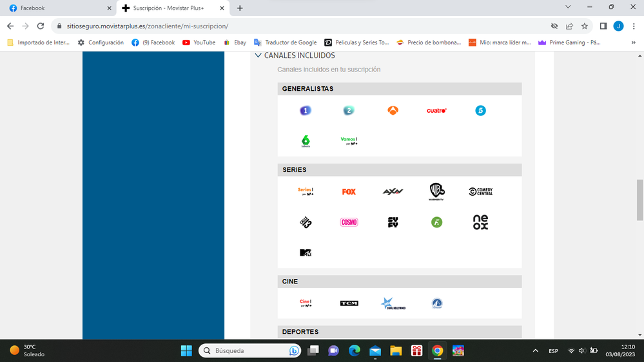The width and height of the screenshot is (644, 362).
Task: Select the Paramount channel logo
Action: [x=436, y=303]
